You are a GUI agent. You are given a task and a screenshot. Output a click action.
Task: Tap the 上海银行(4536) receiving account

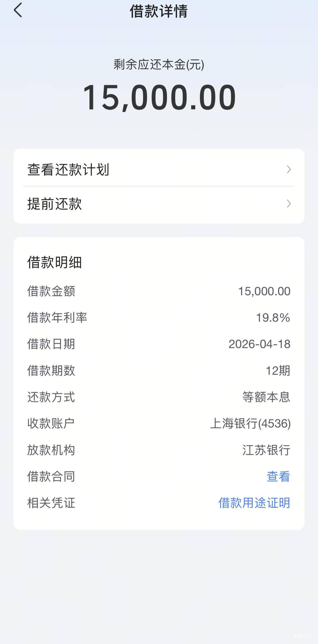click(x=250, y=423)
